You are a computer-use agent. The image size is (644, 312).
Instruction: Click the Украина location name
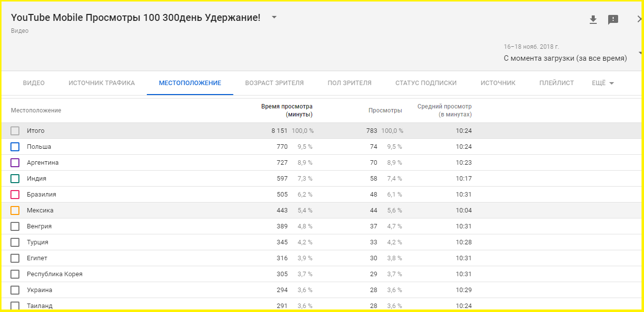(x=39, y=290)
